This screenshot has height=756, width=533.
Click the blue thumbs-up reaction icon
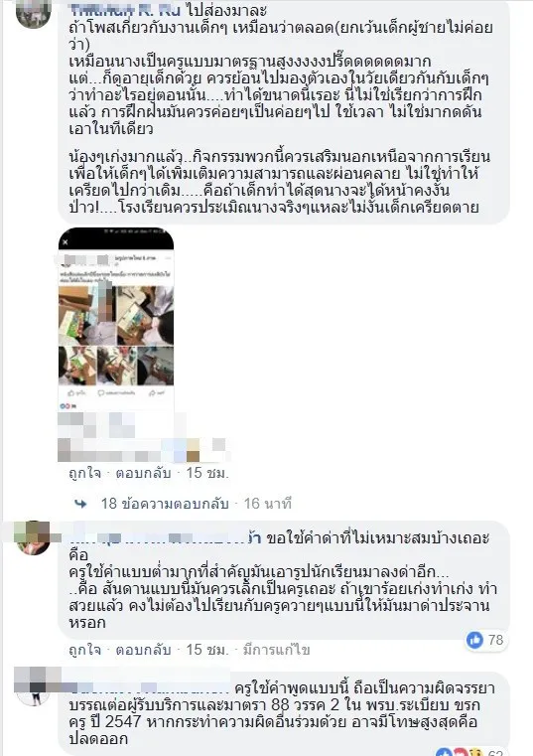coord(474,641)
